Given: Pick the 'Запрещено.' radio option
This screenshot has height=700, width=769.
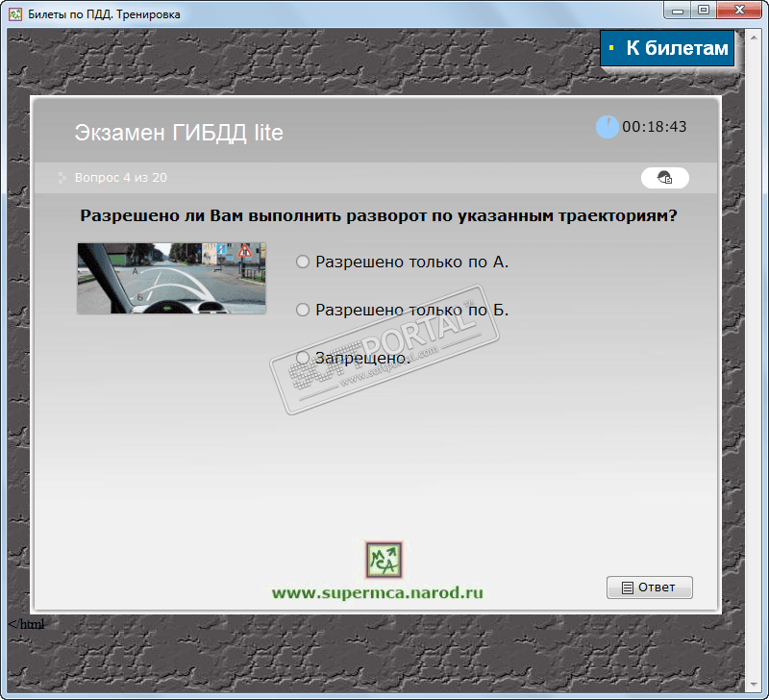Looking at the screenshot, I should click(x=303, y=358).
